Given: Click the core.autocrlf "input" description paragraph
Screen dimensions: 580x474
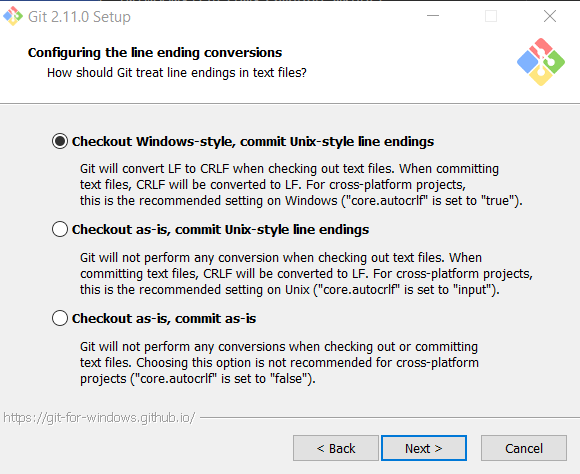Looking at the screenshot, I should [306, 273].
